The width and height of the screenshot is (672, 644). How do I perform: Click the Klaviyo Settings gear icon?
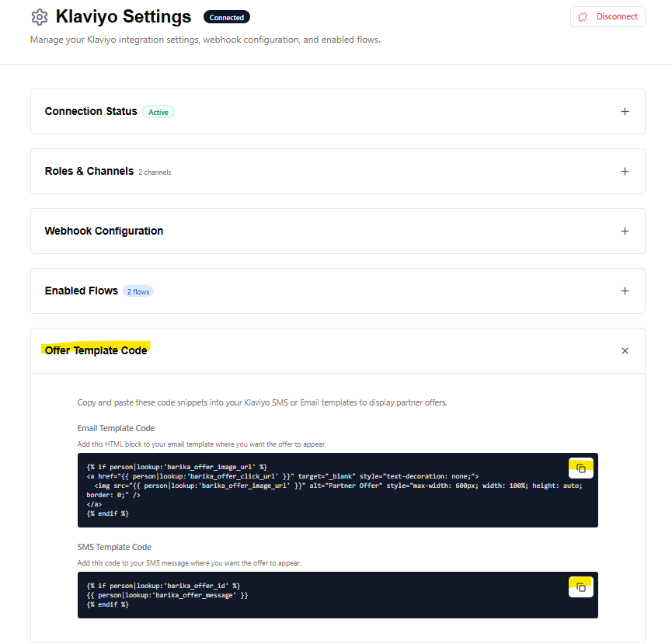[x=40, y=17]
